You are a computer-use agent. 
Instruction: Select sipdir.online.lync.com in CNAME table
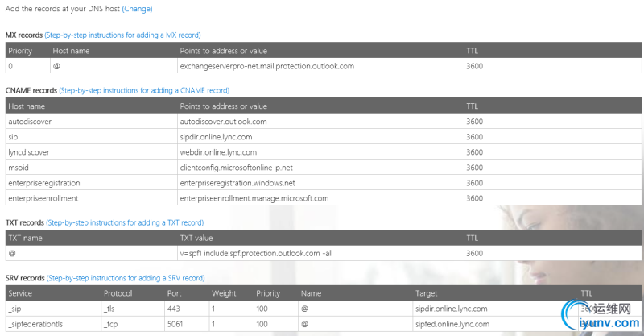point(216,137)
